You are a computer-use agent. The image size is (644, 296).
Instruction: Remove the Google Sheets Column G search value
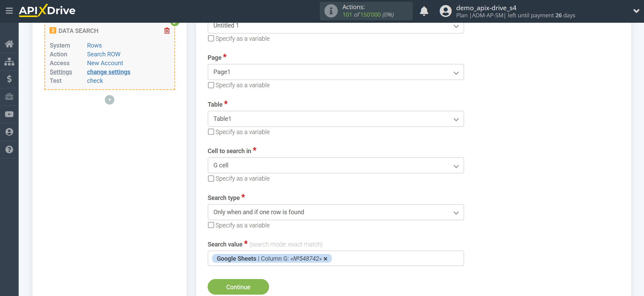click(x=325, y=259)
